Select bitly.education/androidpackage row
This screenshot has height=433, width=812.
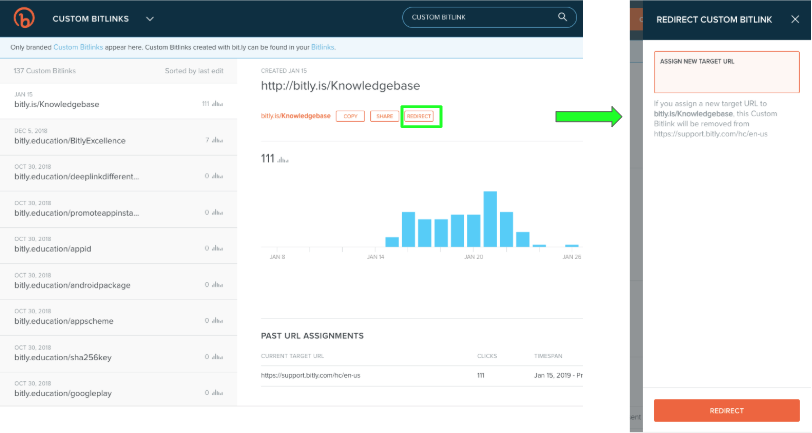click(x=119, y=282)
